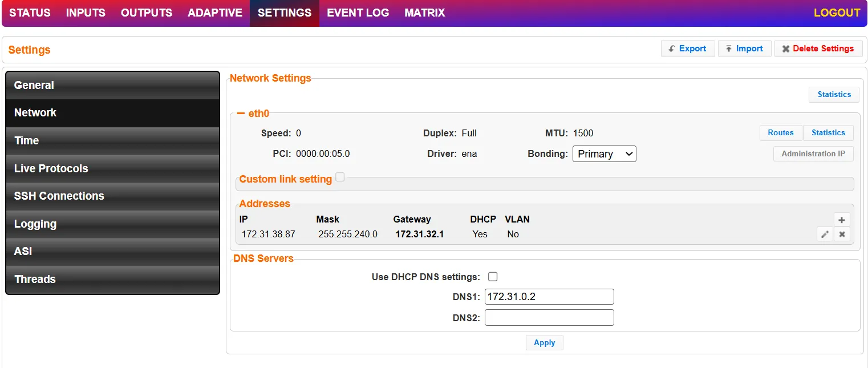Viewport: 868px width, 368px height.
Task: Select the SETTINGS tab
Action: [285, 13]
